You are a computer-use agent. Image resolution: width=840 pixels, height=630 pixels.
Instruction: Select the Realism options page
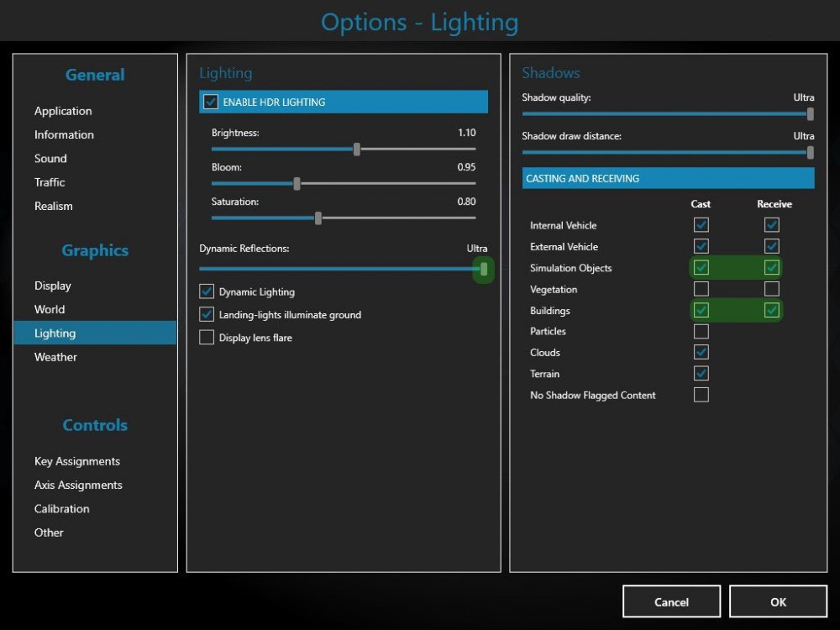54,206
